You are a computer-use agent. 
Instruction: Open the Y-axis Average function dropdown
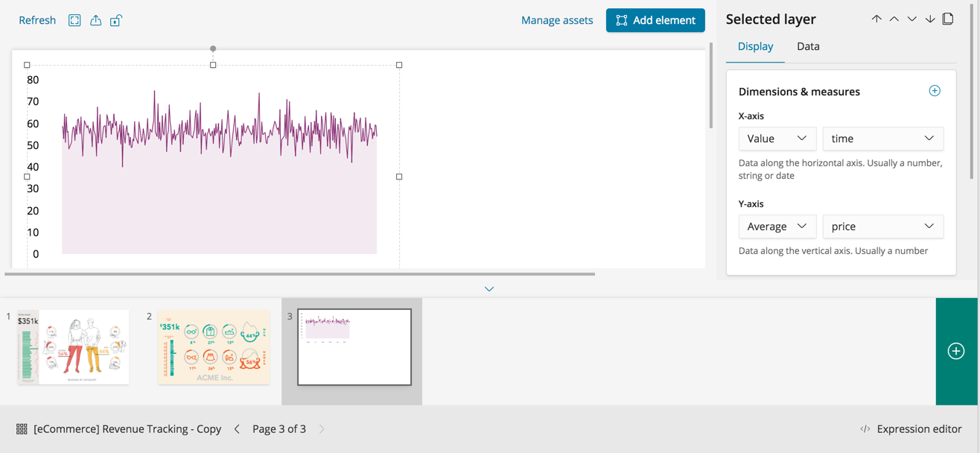777,226
